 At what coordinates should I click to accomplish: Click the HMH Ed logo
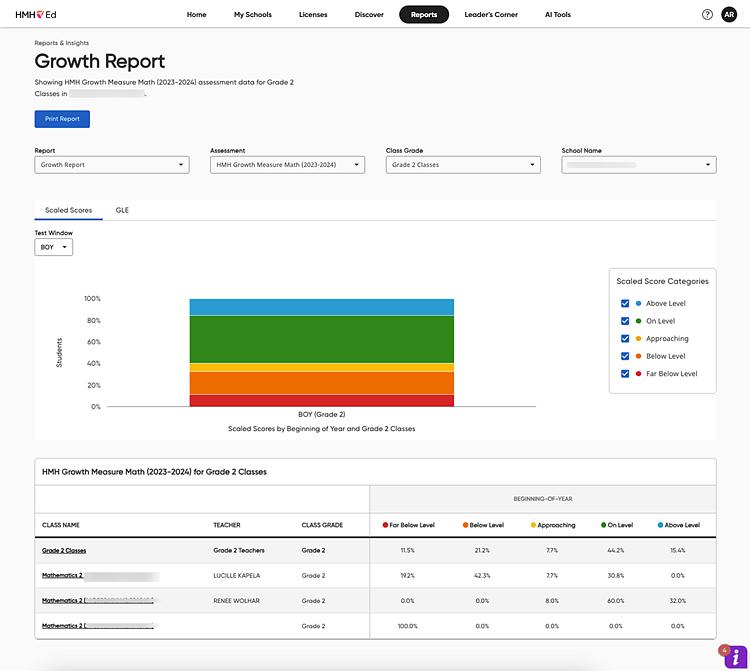coord(36,15)
